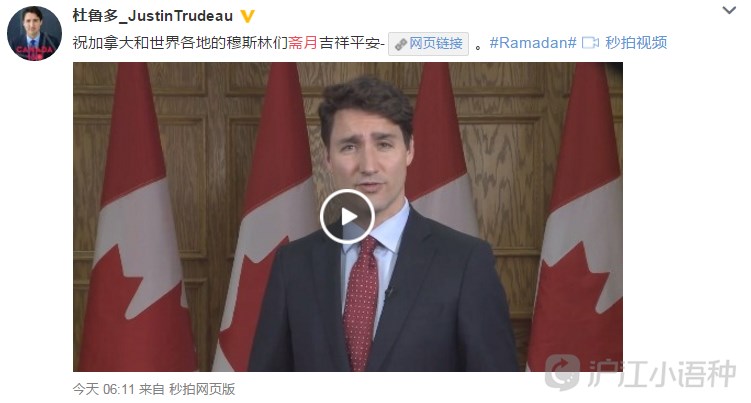Open the red 斋月 keyword link
This screenshot has height=403, width=751.
point(303,43)
